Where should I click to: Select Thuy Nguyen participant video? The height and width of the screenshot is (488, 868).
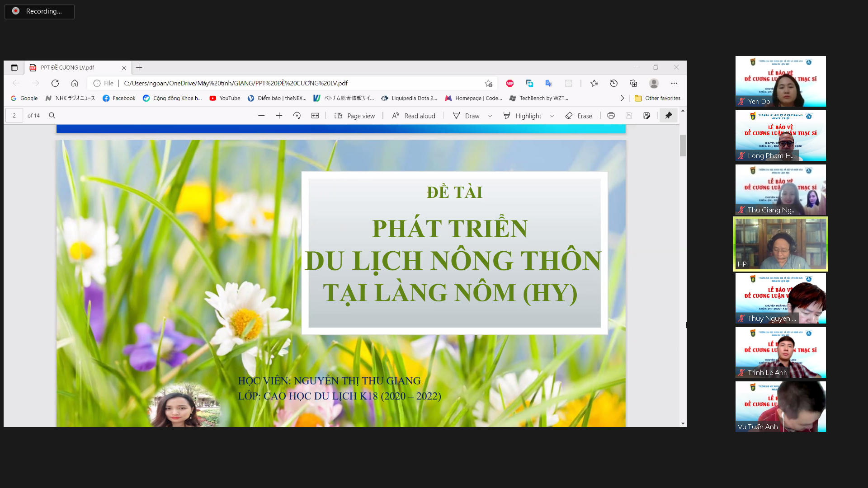click(x=780, y=298)
